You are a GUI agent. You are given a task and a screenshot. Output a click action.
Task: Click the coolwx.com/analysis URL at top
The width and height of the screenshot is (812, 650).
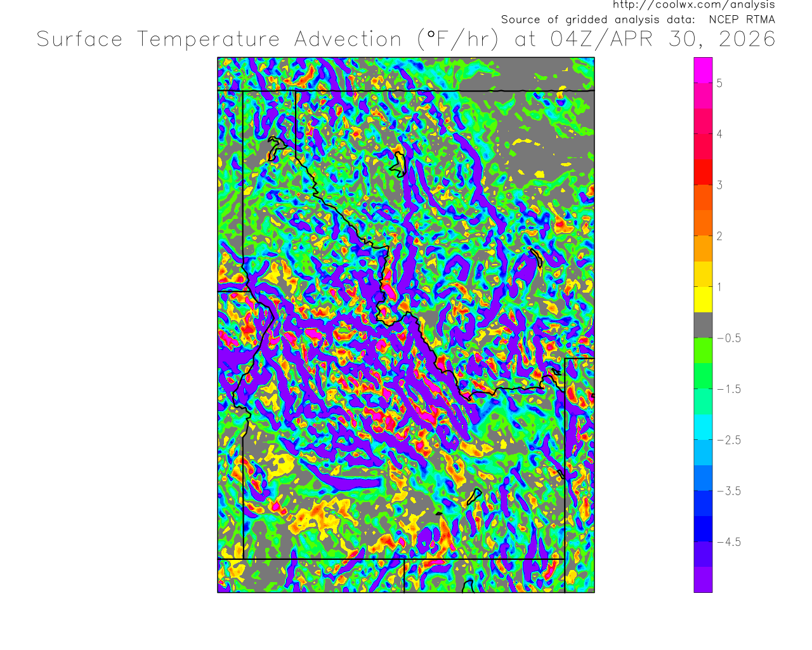click(693, 5)
